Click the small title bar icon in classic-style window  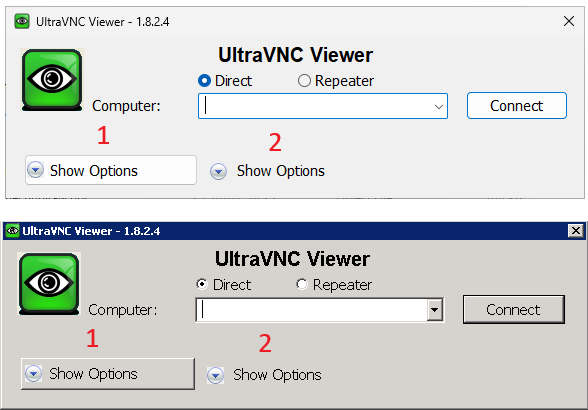[x=12, y=230]
